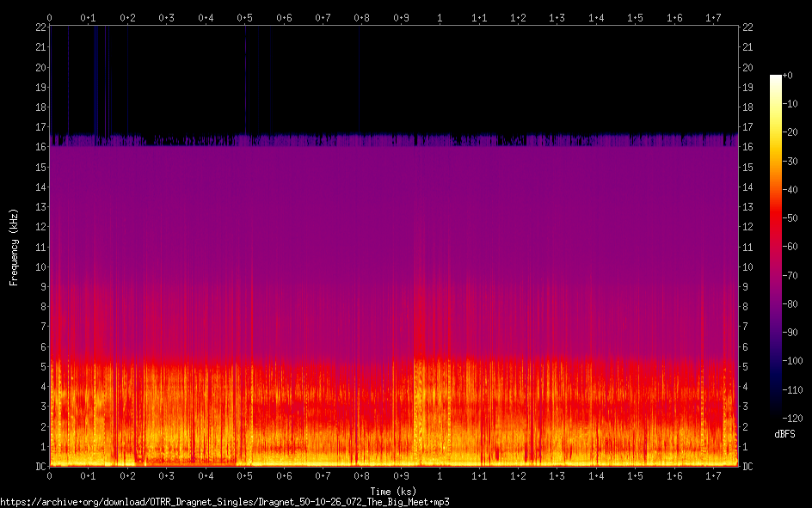
Task: Click the DC label on the left frequency axis
Action: 39,467
